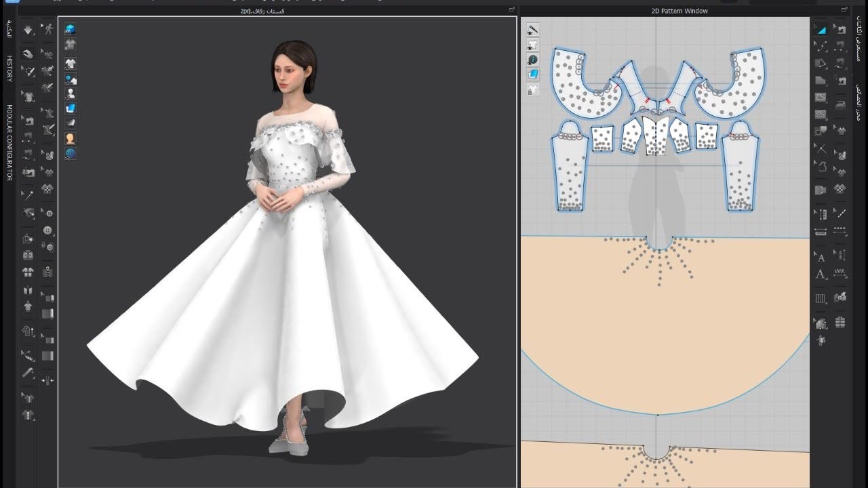Select the round Button tool
868x488 pixels.
48,230
